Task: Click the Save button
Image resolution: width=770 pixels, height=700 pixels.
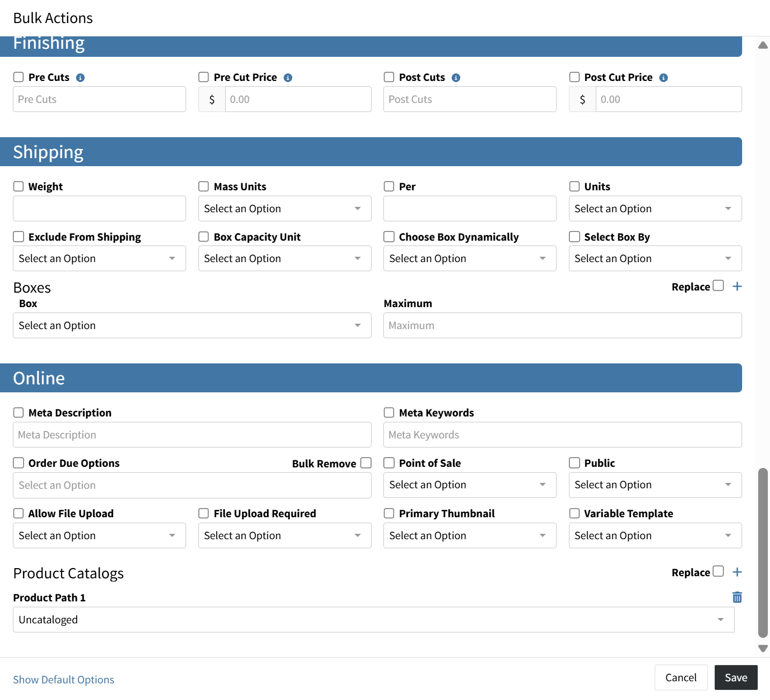Action: [x=736, y=677]
